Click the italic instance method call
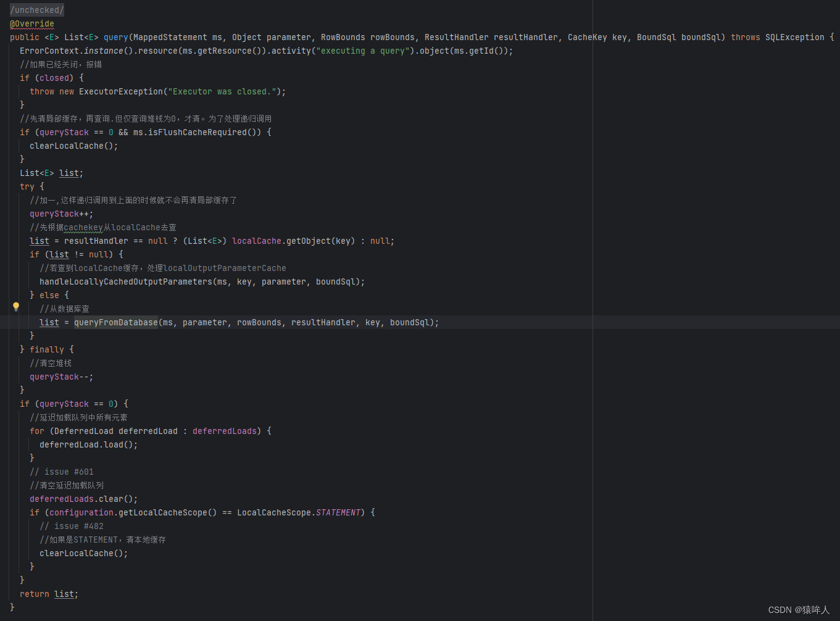840x621 pixels. coord(104,51)
